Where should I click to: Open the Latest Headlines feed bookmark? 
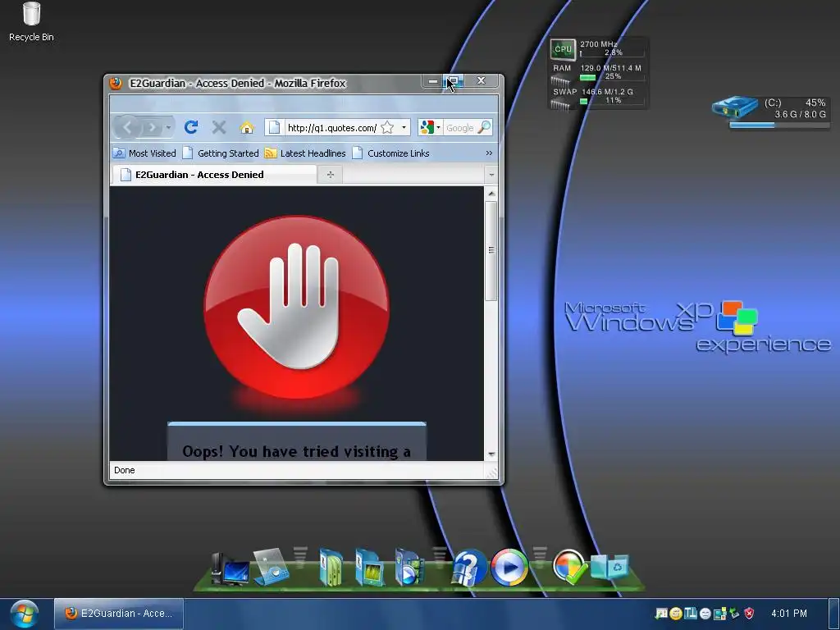(x=305, y=153)
